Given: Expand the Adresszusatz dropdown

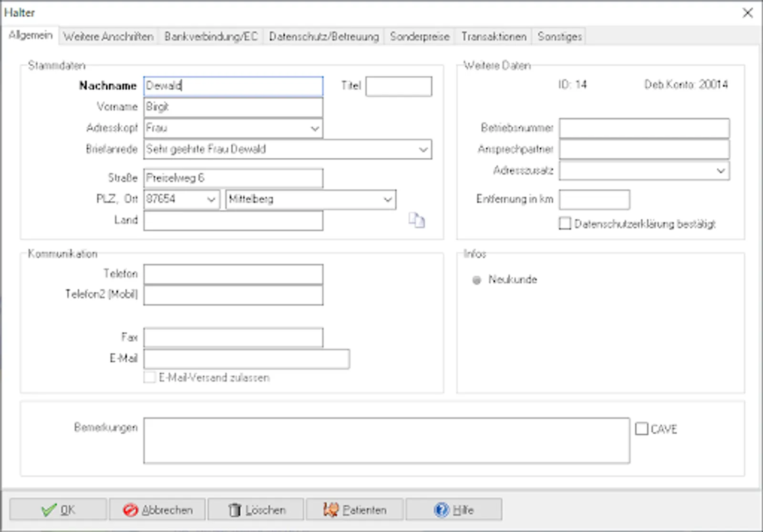Looking at the screenshot, I should click(x=721, y=171).
